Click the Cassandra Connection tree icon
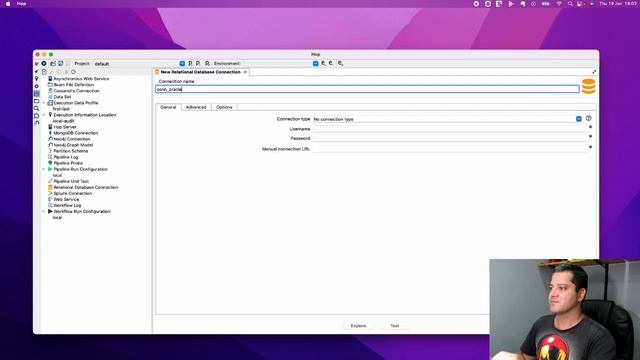The height and width of the screenshot is (360, 640). (50, 91)
